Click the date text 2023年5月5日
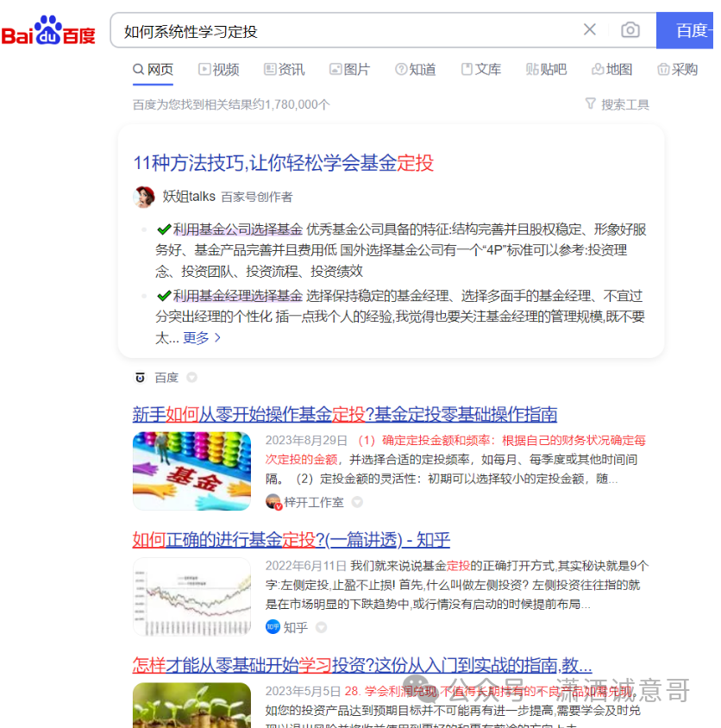Viewport: 721px width, 728px height. pyautogui.click(x=304, y=691)
